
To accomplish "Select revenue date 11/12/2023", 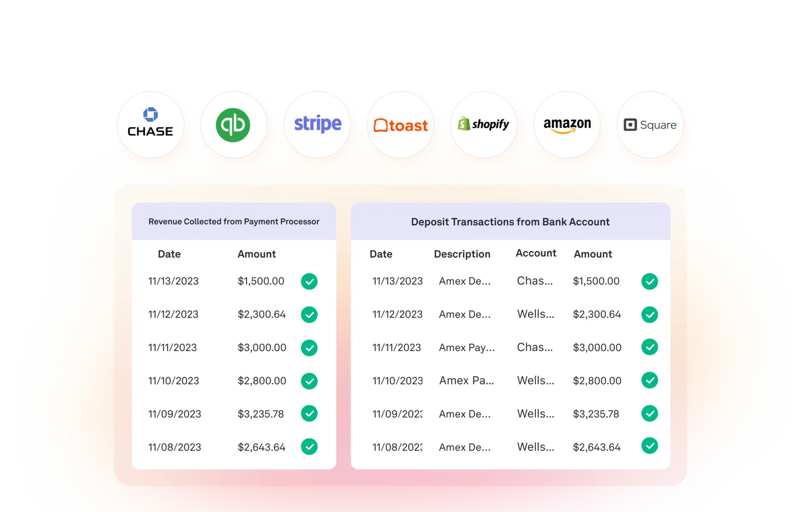I will [173, 315].
